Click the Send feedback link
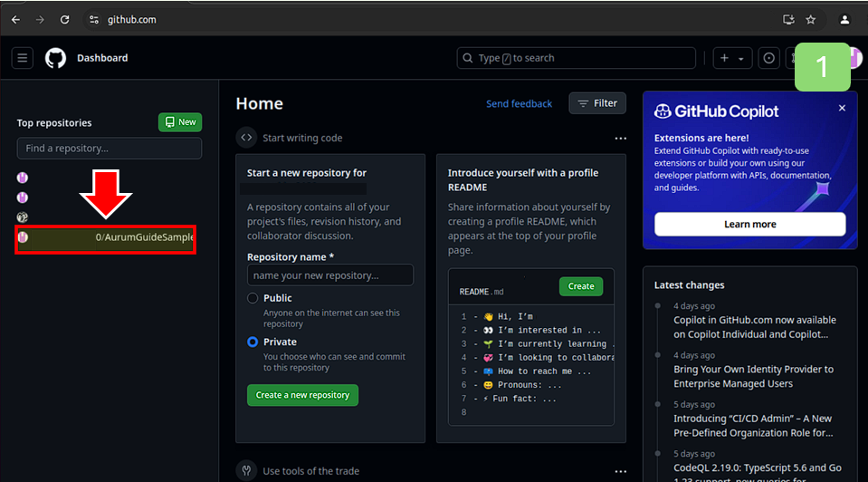Viewport: 868px width, 482px height. (519, 103)
